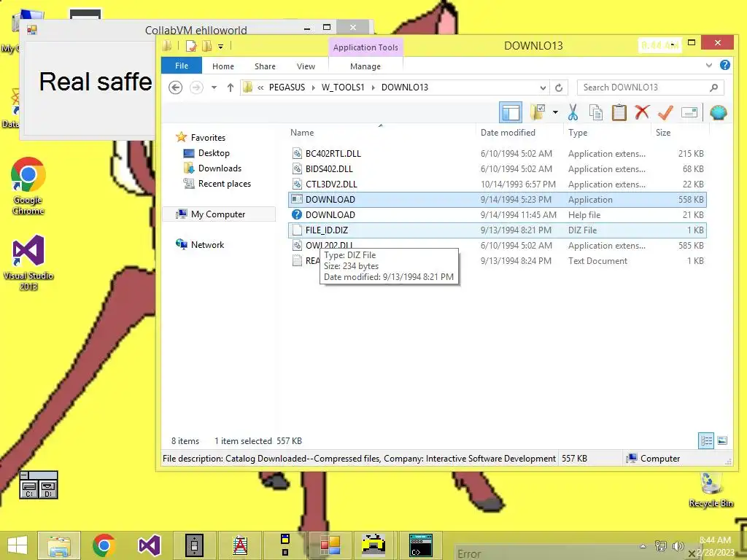The height and width of the screenshot is (560, 747).
Task: Expand the ribbon with the chevron
Action: pos(709,65)
